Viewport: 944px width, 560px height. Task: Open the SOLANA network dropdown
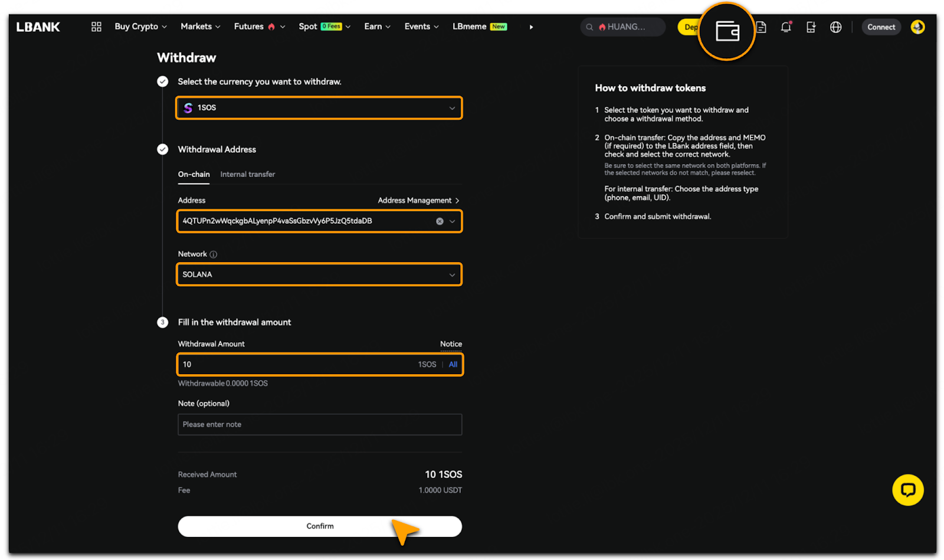click(319, 274)
